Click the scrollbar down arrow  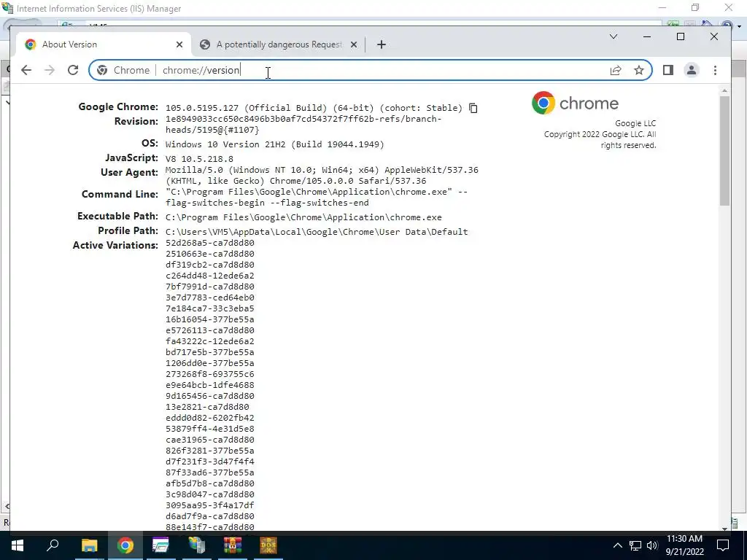[x=724, y=528]
